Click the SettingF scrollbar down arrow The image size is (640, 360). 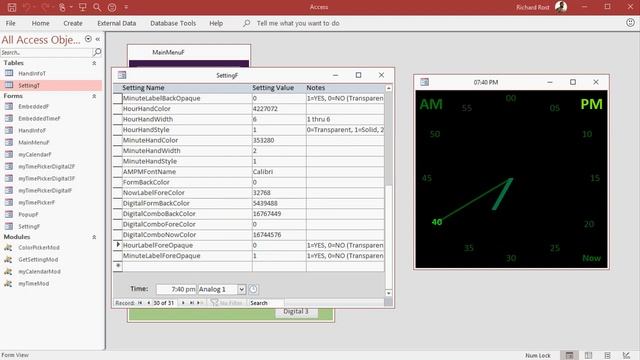[389, 293]
